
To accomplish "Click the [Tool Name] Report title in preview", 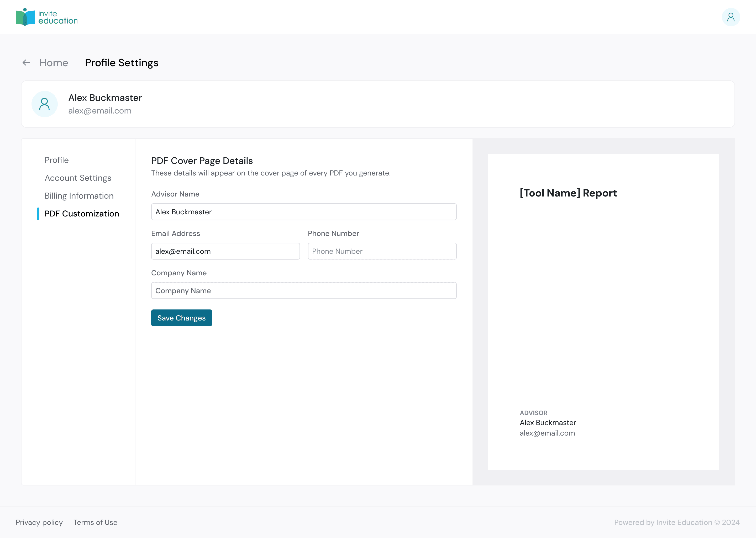I will tap(568, 193).
